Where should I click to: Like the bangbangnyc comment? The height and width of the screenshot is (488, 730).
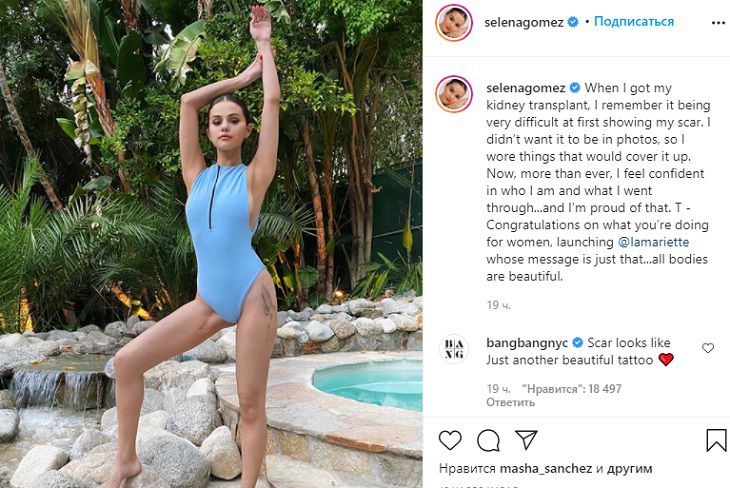click(708, 348)
